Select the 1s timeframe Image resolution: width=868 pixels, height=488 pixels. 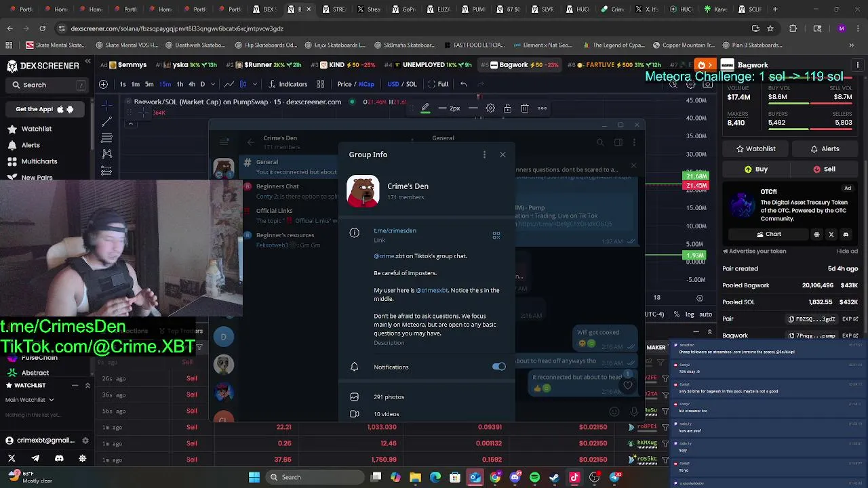(x=123, y=84)
